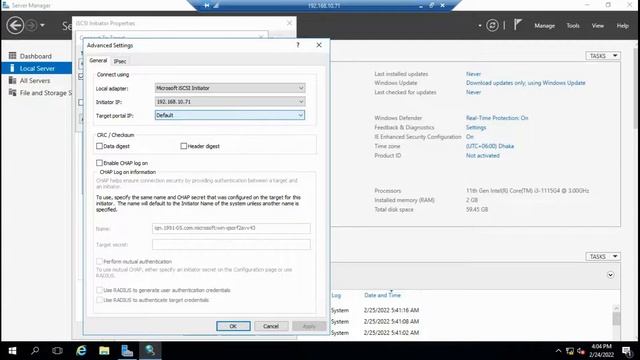Click Cancel in Advanced Settings

point(271,326)
